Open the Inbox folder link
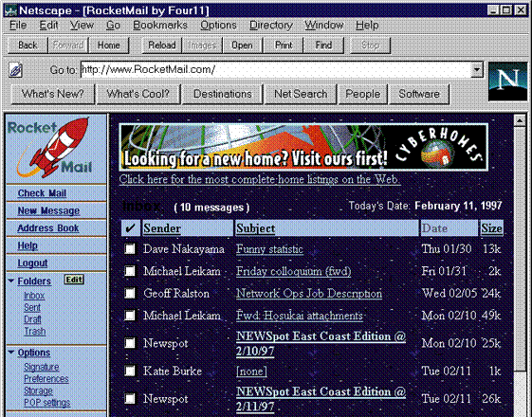 (34, 296)
